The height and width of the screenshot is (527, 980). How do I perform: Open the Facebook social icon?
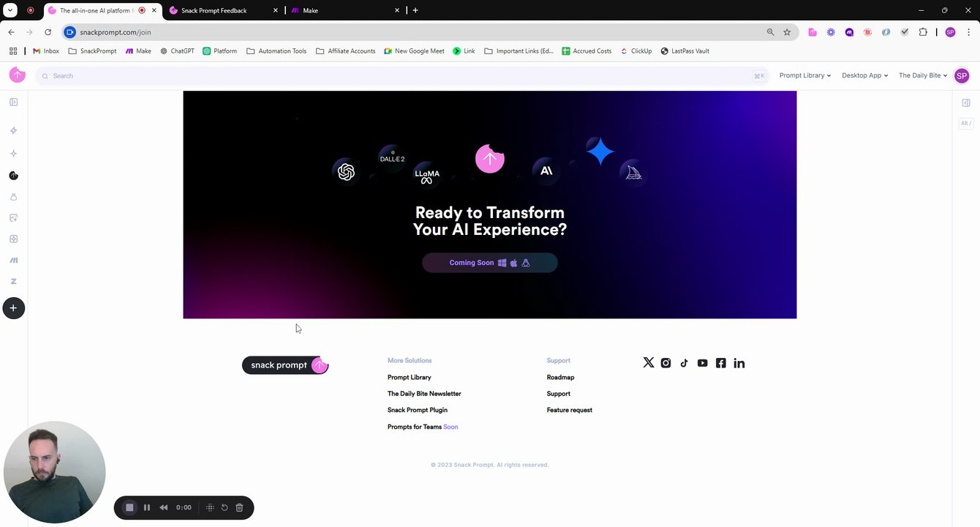[x=720, y=363]
